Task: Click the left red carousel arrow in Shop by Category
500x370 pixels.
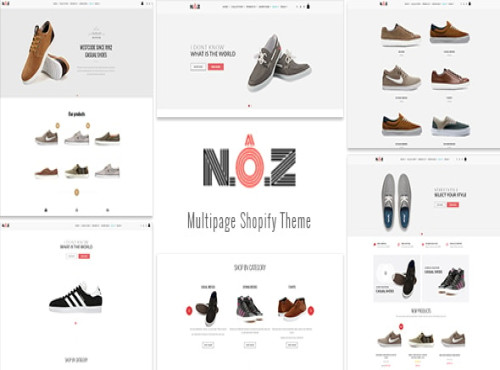Action: click(x=189, y=310)
